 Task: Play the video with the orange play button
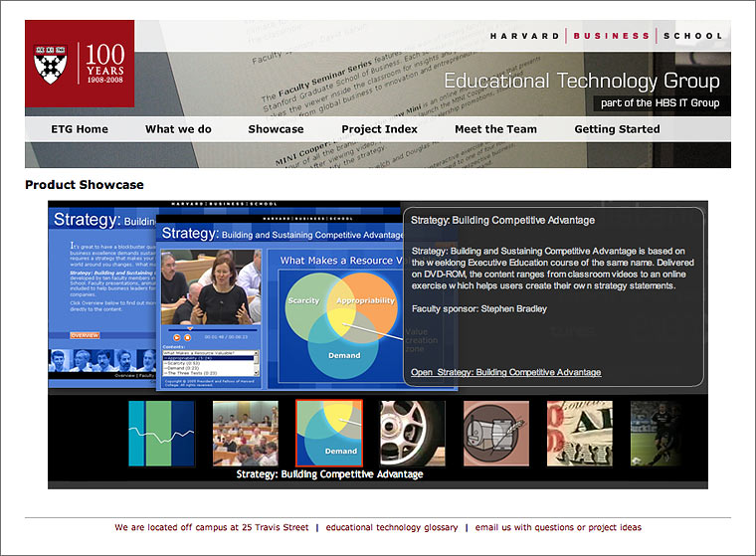(176, 338)
